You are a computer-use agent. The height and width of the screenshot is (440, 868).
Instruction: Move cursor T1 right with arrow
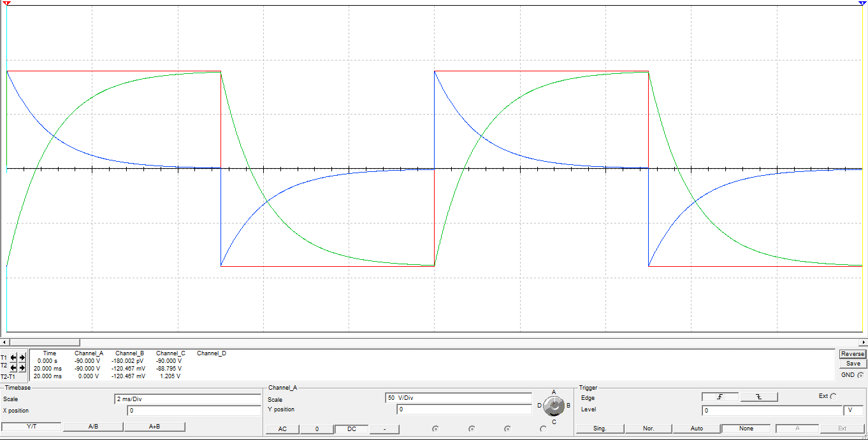click(22, 358)
